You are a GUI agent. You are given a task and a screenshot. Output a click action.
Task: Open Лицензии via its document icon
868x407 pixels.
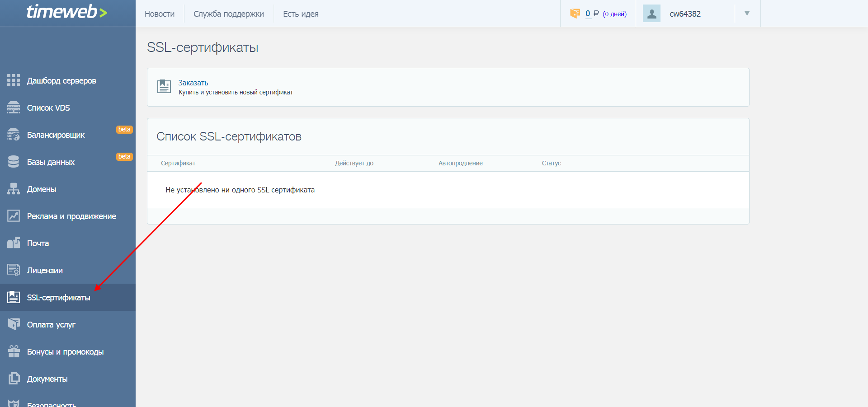tap(13, 270)
